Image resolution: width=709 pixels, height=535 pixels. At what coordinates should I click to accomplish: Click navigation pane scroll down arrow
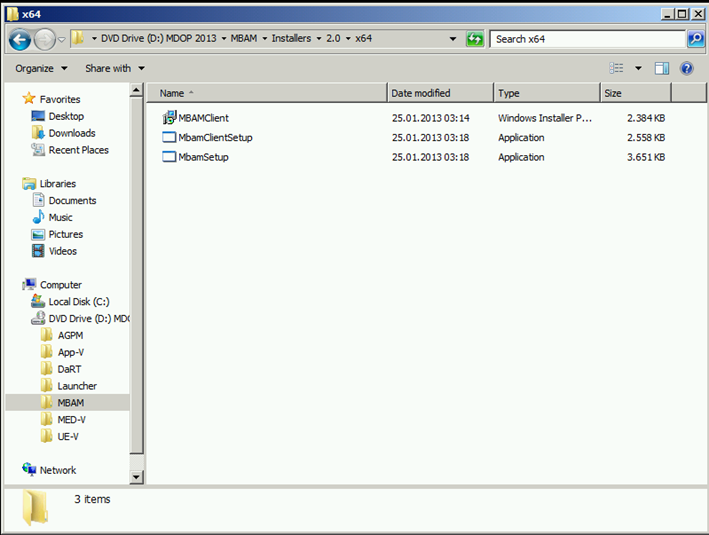click(137, 477)
